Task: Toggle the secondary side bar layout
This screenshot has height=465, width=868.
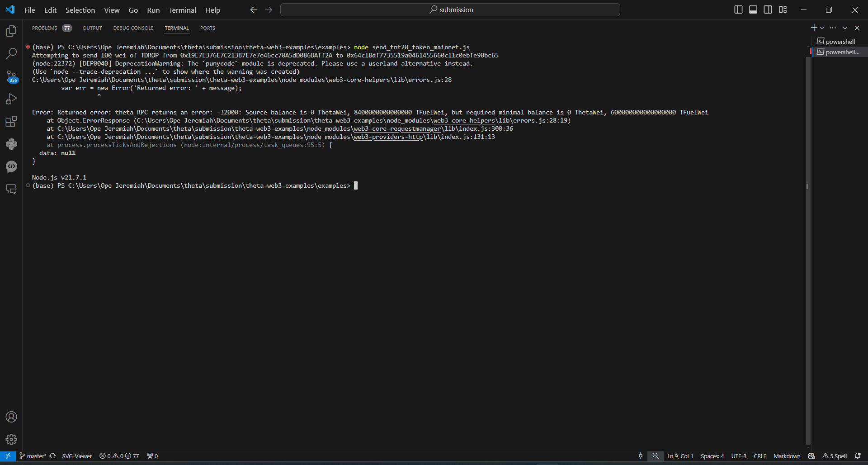Action: point(768,9)
